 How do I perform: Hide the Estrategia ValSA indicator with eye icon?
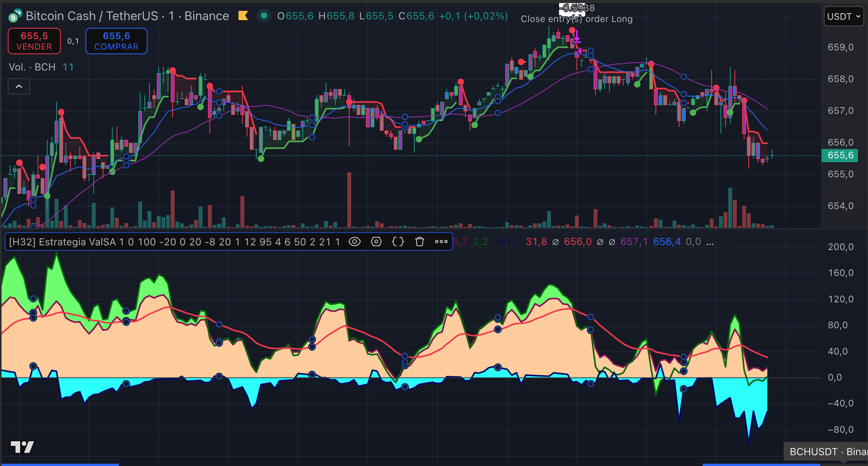354,242
